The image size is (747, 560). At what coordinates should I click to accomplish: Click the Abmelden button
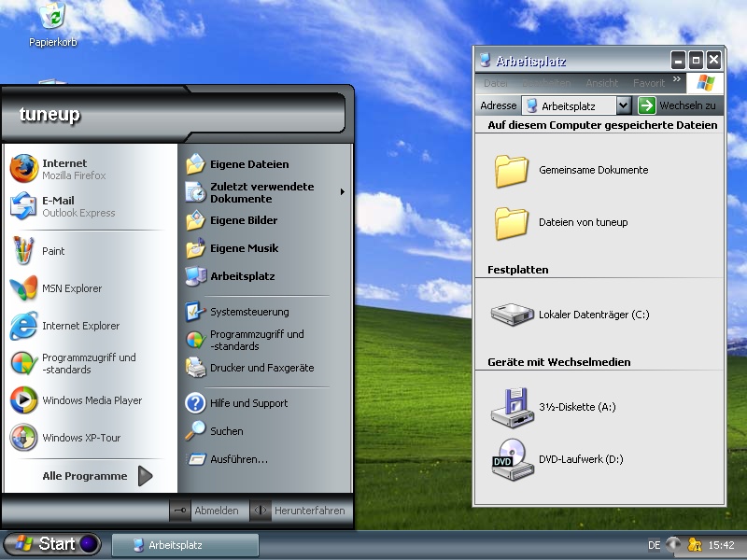pos(204,511)
